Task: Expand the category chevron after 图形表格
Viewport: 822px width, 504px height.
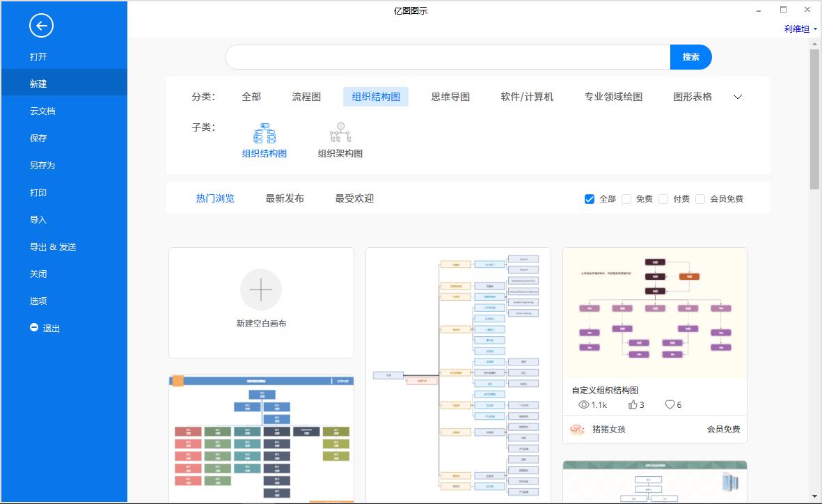Action: (x=738, y=97)
